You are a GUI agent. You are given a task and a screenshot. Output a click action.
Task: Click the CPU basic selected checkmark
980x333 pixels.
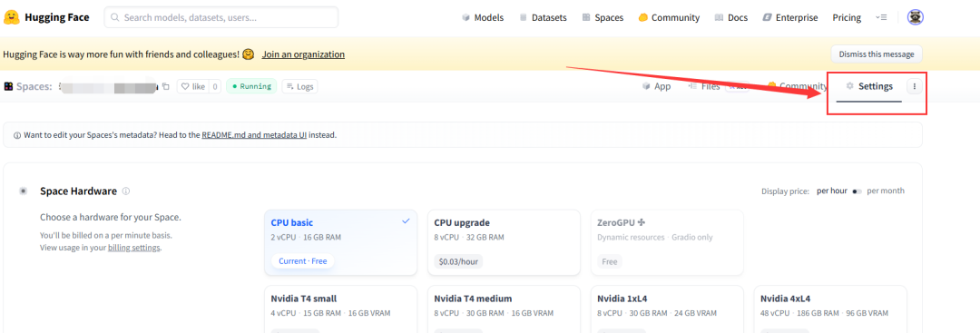click(x=407, y=221)
